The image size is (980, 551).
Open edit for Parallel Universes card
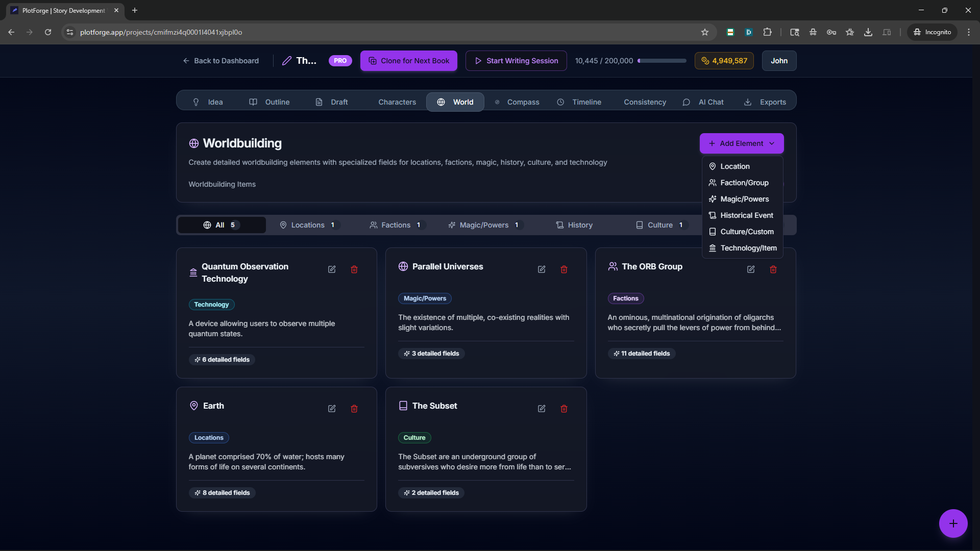(x=542, y=269)
